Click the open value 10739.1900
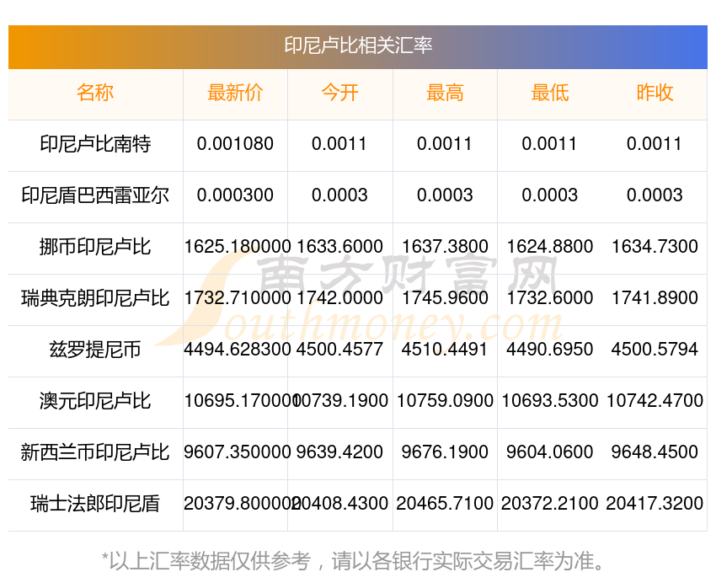The height and width of the screenshot is (588, 716). (341, 401)
